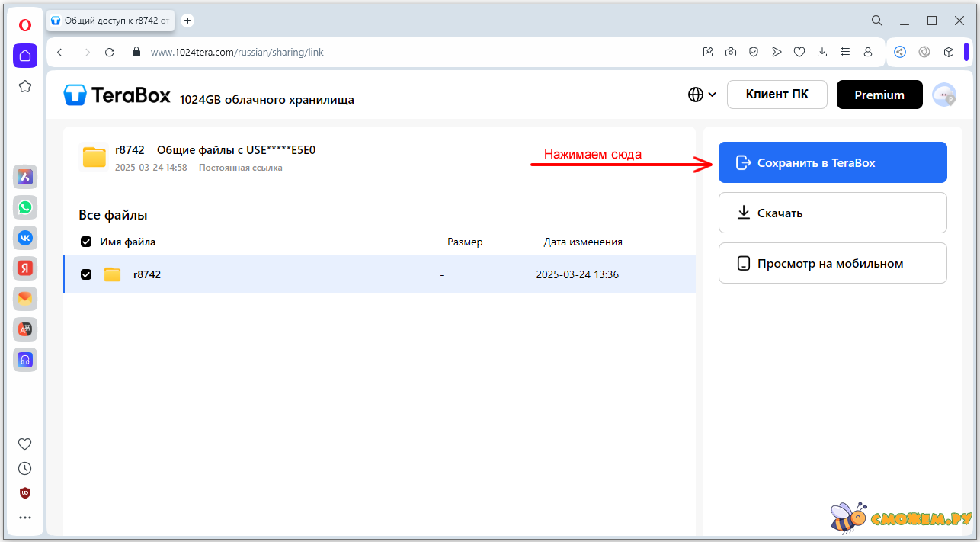Open Easy Setup sliders icon
Screen dimensions: 980x542
point(845,52)
